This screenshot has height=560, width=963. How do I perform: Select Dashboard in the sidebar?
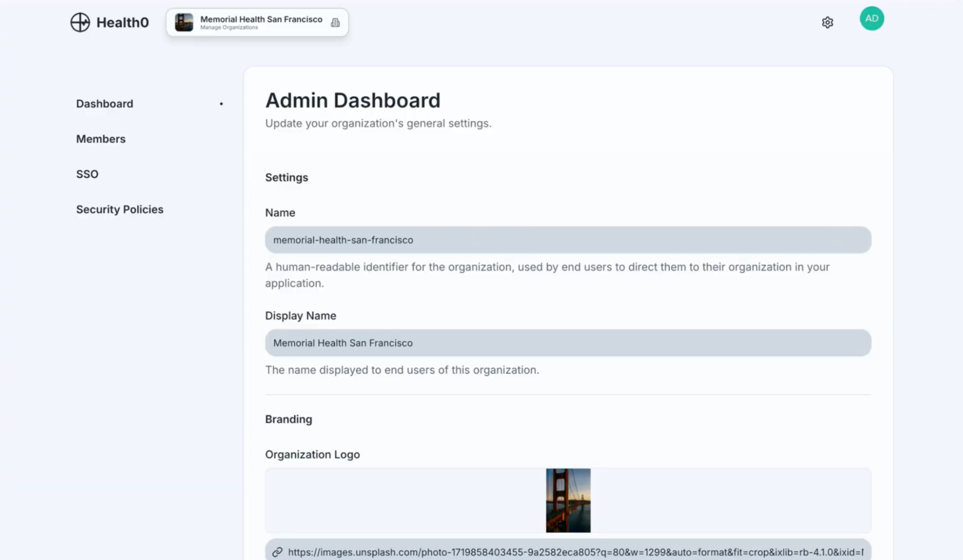click(104, 103)
